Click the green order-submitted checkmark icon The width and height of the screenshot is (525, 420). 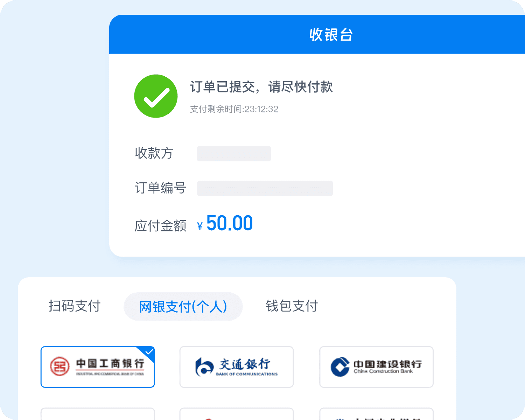[156, 96]
